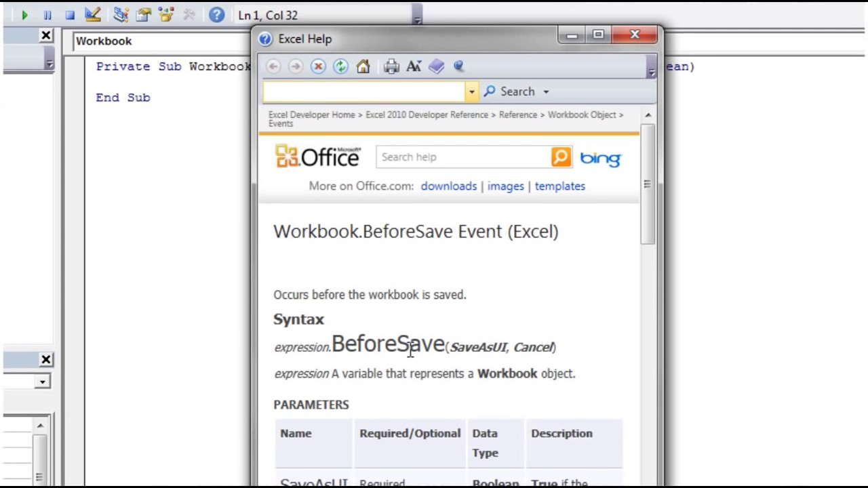
Task: Click 'End Sub' line in code window
Action: click(123, 98)
